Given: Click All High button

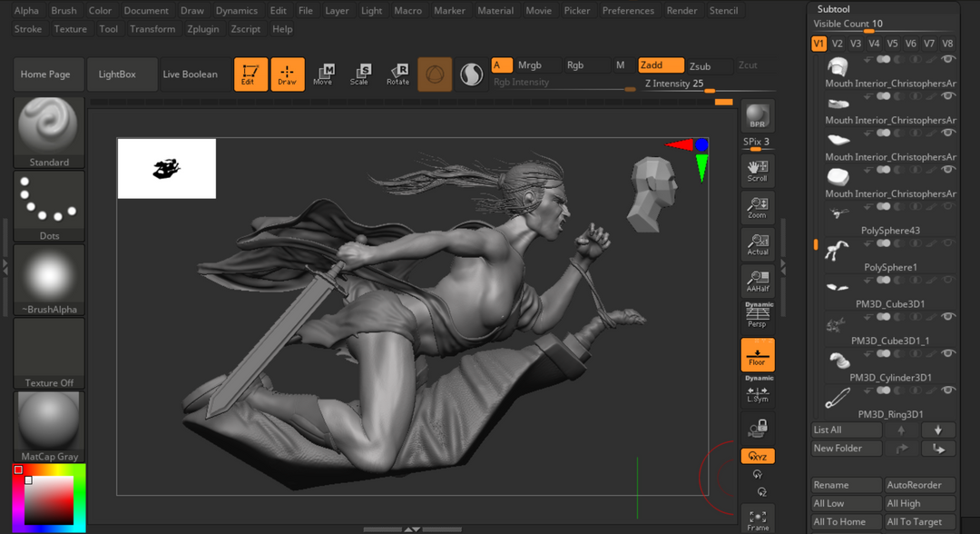Looking at the screenshot, I should pos(920,503).
